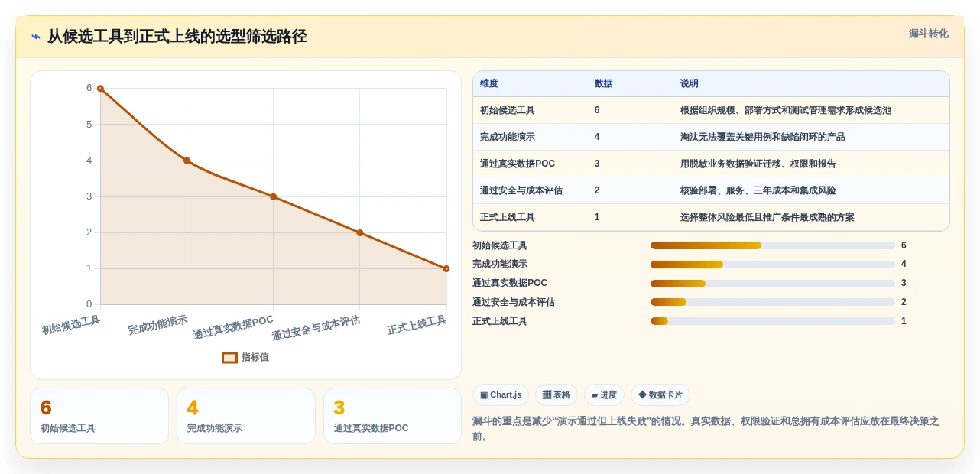Image resolution: width=980 pixels, height=474 pixels.
Task: Click the summary paragraph starting 漏斗的重点
Action: coord(706,428)
